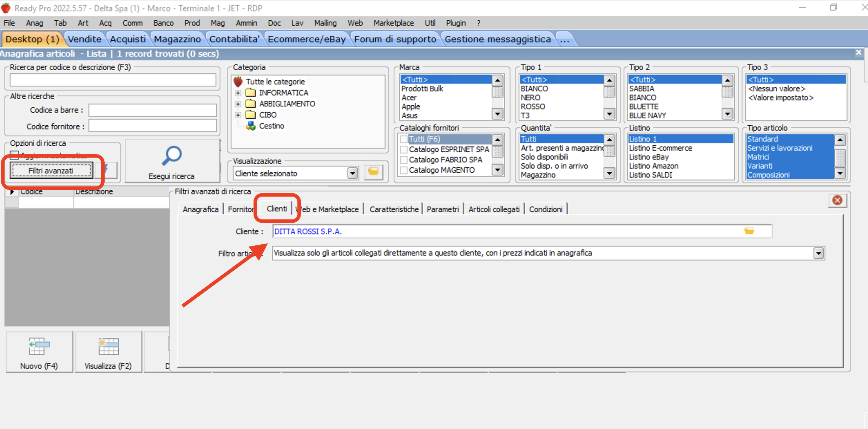Check the Tutti (F6) catalog checkbox
This screenshot has height=429, width=868.
(404, 139)
